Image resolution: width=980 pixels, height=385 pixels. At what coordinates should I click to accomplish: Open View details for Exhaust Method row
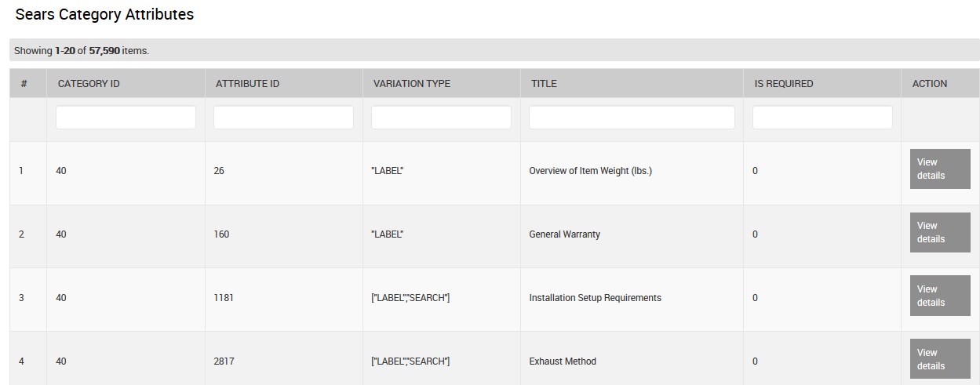[x=939, y=359]
